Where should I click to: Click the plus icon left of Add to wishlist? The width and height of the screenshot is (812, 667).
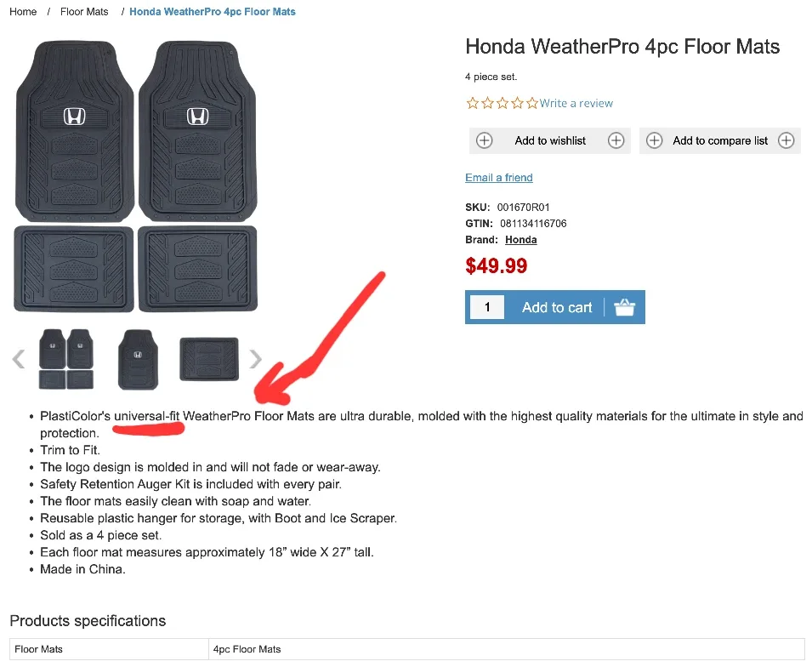pyautogui.click(x=484, y=140)
